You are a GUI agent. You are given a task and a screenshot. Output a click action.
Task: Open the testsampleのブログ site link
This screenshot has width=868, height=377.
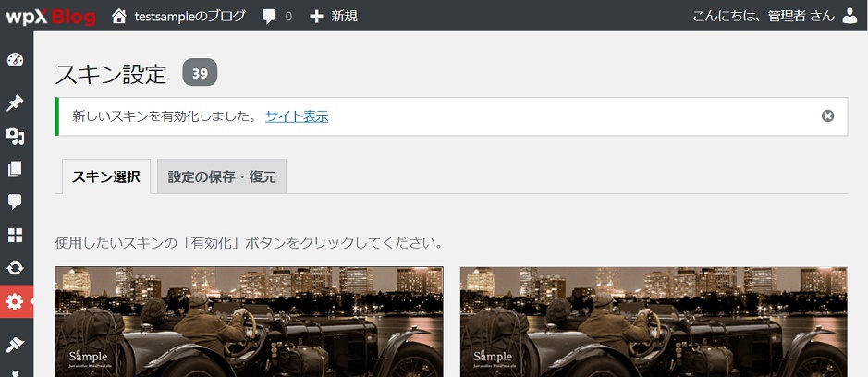(189, 16)
